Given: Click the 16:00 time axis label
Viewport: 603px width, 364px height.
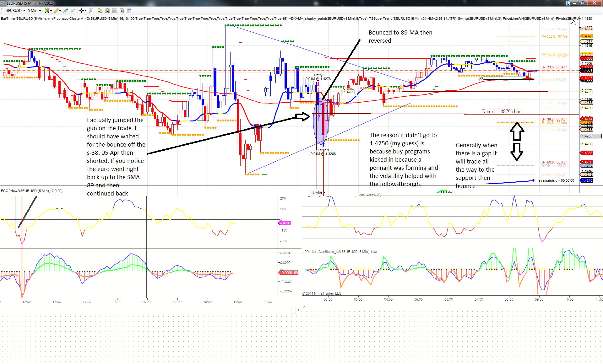Looking at the screenshot, I should point(146,302).
